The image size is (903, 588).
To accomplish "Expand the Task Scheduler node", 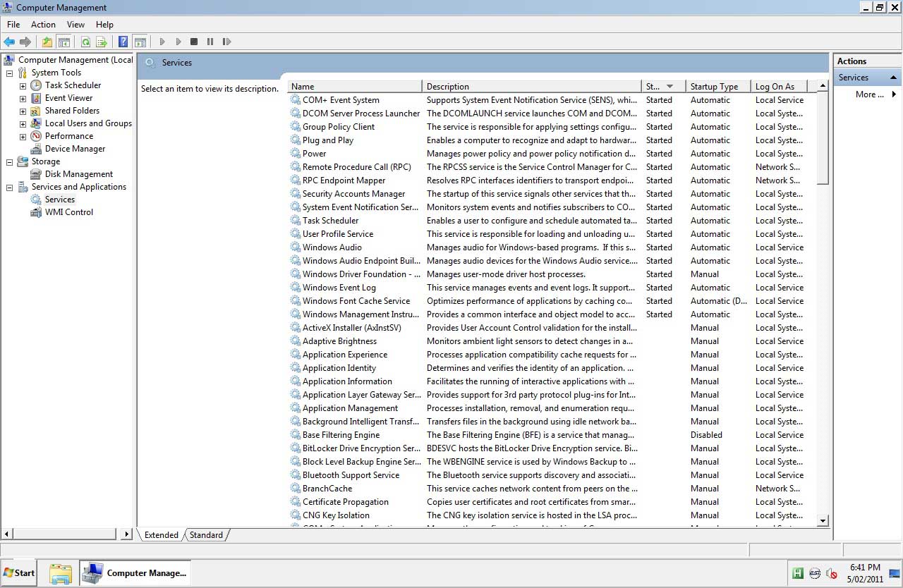I will tap(23, 85).
